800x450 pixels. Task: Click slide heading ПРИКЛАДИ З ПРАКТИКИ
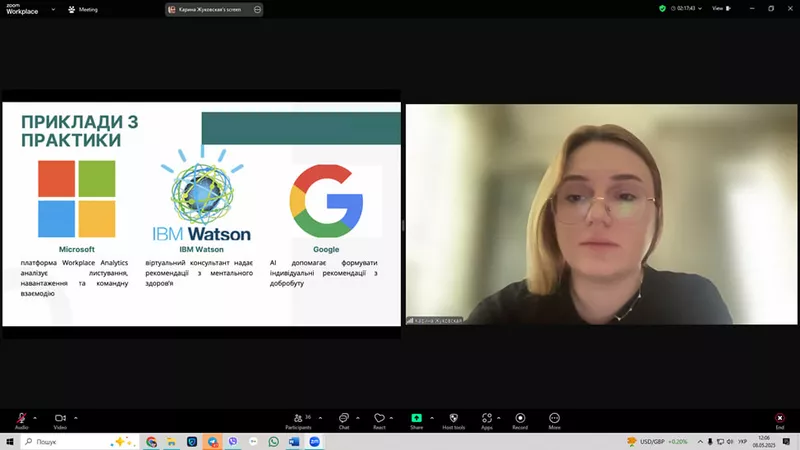tap(80, 131)
